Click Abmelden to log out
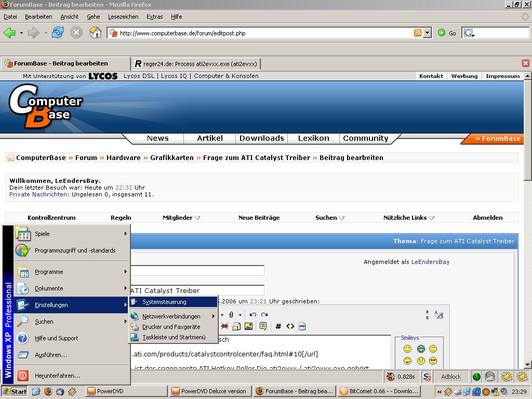The width and height of the screenshot is (532, 399). click(487, 218)
